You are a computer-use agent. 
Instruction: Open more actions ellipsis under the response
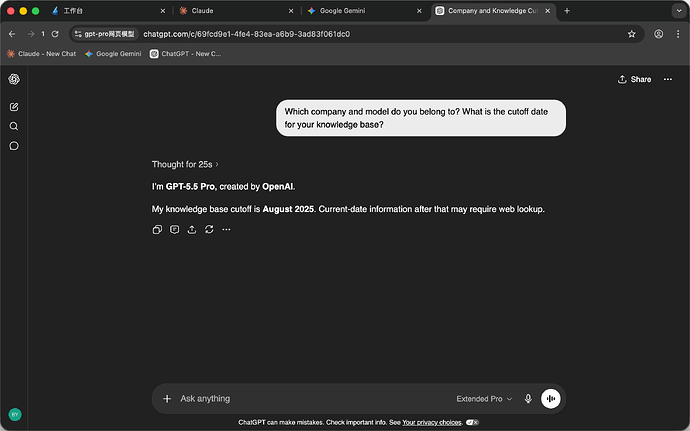pyautogui.click(x=226, y=229)
